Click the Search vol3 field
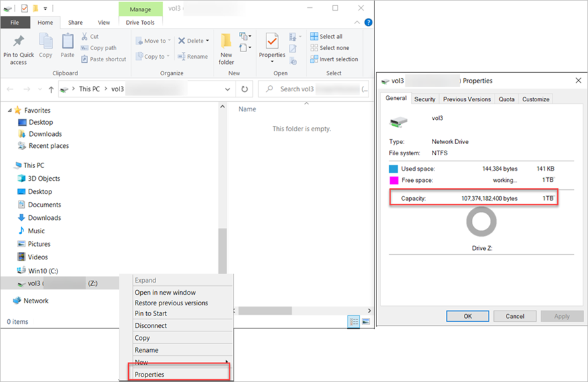This screenshot has height=382, width=588. click(x=314, y=89)
